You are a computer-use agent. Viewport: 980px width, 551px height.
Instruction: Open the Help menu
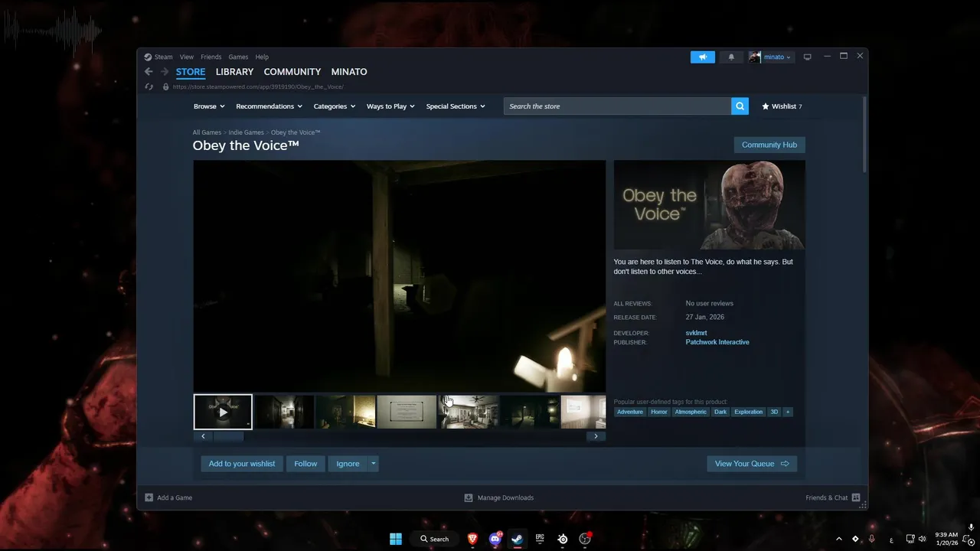(262, 57)
